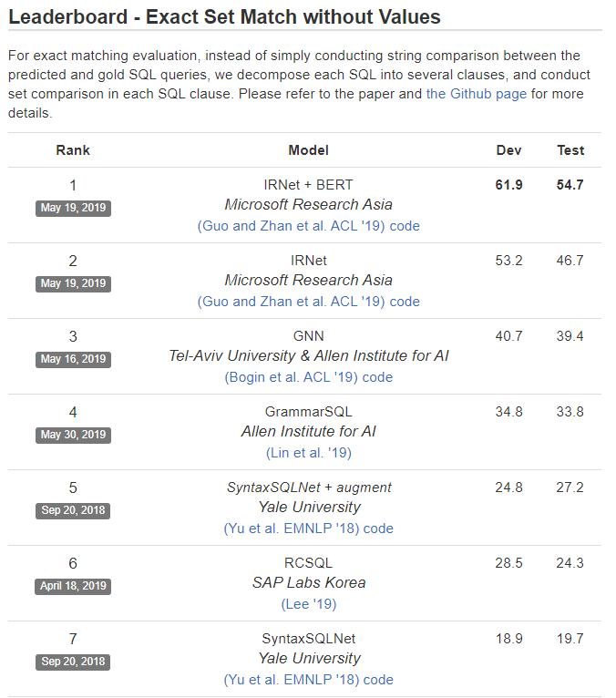Open Guo and Zhan paper under rank 2 IRNet
This screenshot has width=616, height=698.
291,301
